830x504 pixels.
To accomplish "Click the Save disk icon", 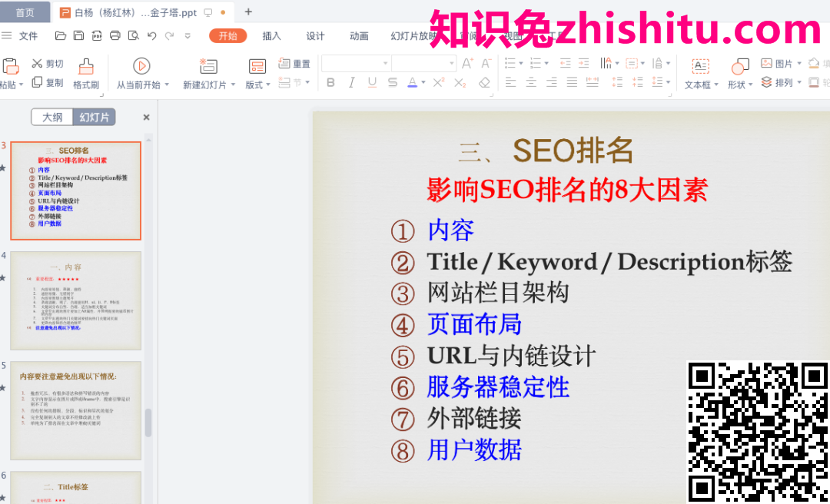I will click(x=78, y=36).
